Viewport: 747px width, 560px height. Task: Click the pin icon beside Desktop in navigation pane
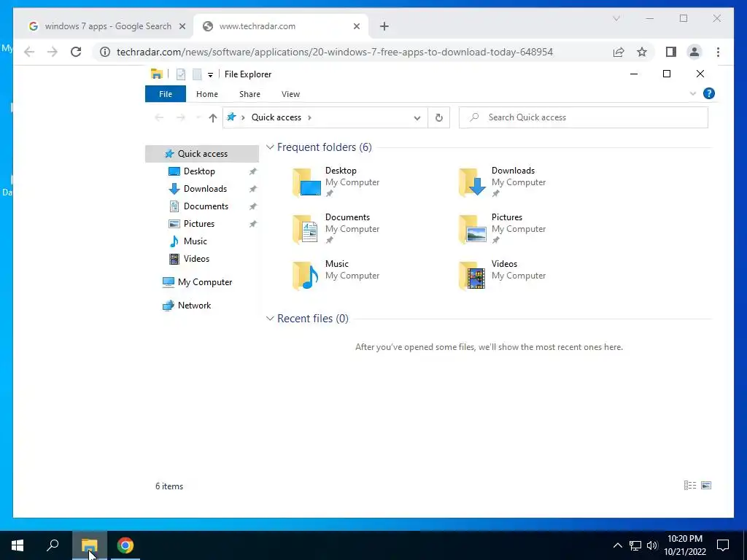click(253, 171)
